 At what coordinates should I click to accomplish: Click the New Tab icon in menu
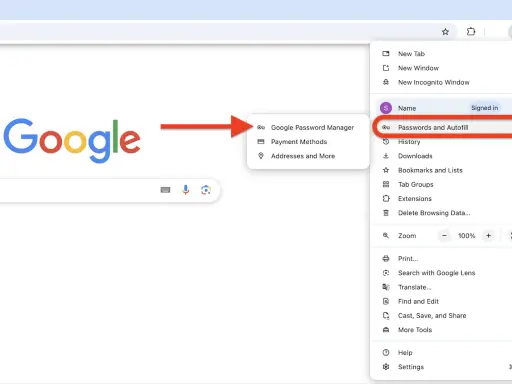point(386,54)
